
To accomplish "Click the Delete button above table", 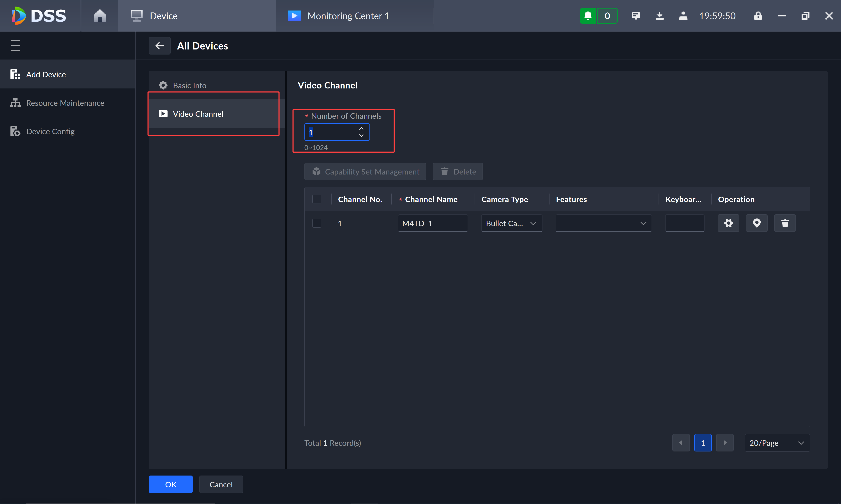I will click(458, 171).
